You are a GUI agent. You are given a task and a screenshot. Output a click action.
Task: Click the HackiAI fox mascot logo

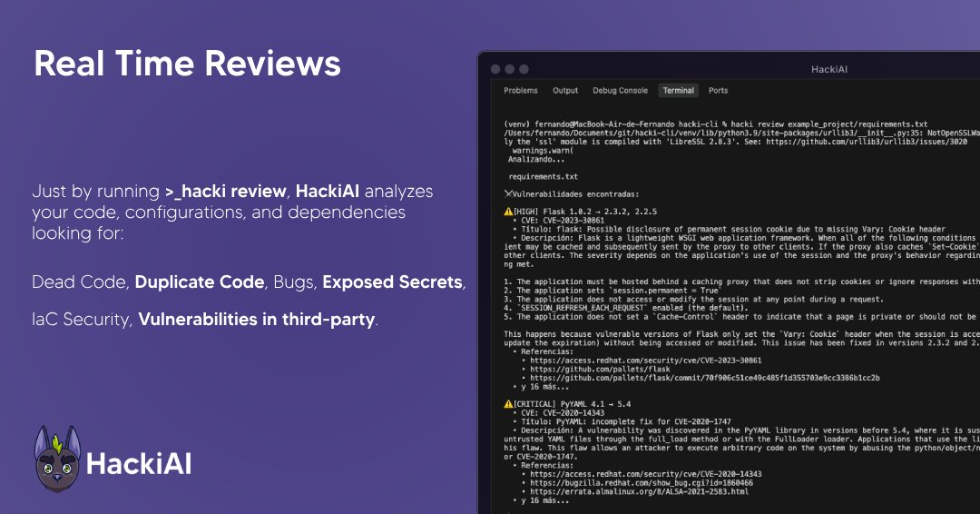point(57,459)
